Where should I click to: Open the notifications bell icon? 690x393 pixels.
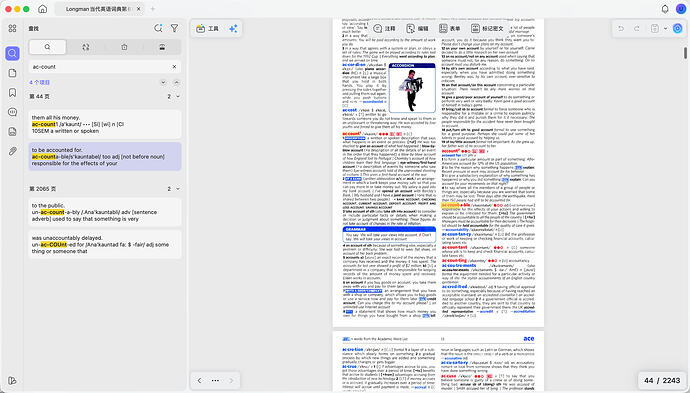(x=665, y=9)
